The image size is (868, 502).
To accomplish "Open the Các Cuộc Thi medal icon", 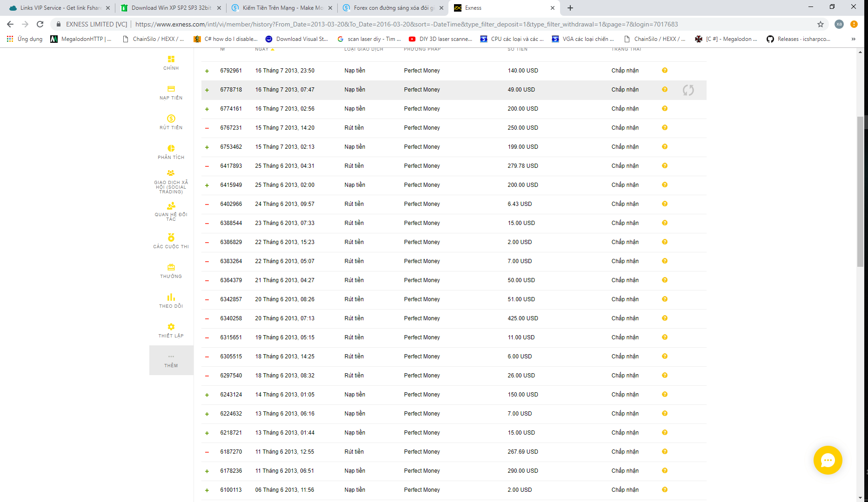I will tap(171, 238).
